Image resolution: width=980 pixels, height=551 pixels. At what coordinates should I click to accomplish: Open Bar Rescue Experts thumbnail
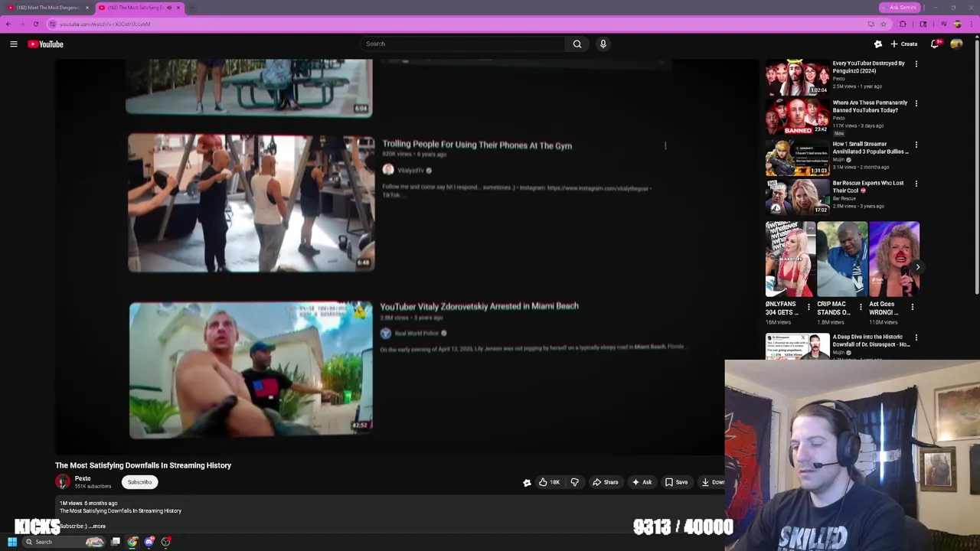coord(797,197)
